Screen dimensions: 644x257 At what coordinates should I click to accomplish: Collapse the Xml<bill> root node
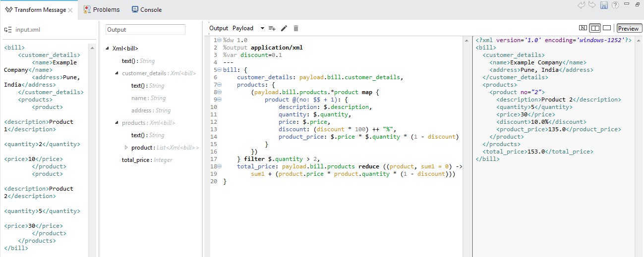tap(108, 49)
